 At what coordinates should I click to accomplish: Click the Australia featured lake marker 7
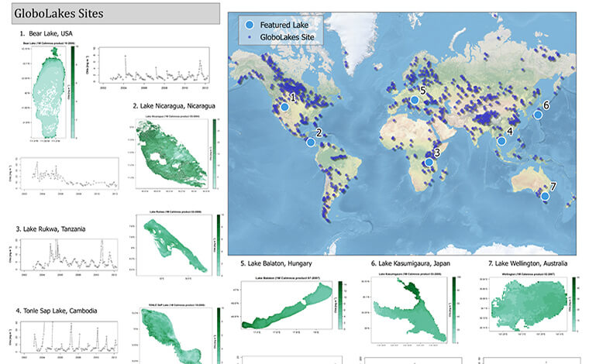pyautogui.click(x=545, y=196)
